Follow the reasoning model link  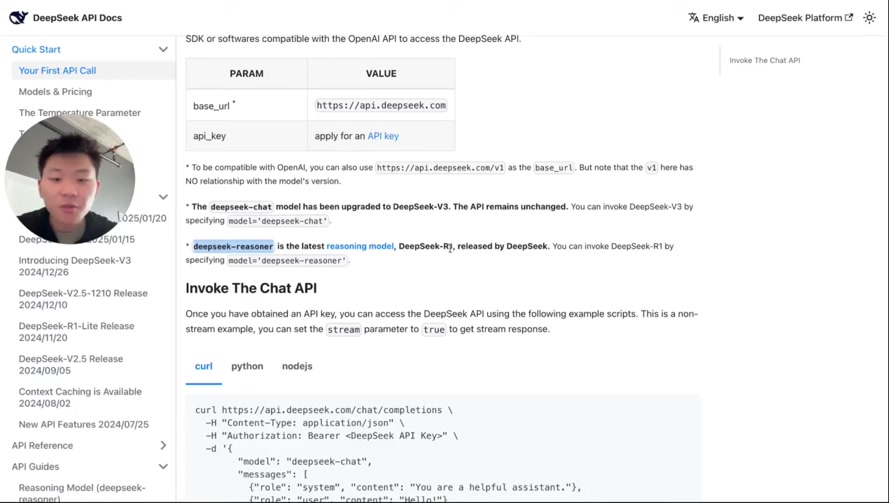359,246
